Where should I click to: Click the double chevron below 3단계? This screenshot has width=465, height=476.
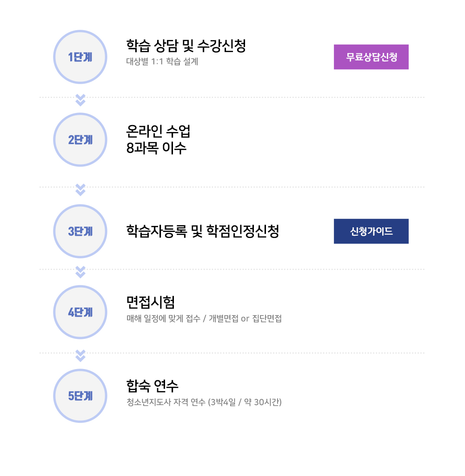pos(80,272)
